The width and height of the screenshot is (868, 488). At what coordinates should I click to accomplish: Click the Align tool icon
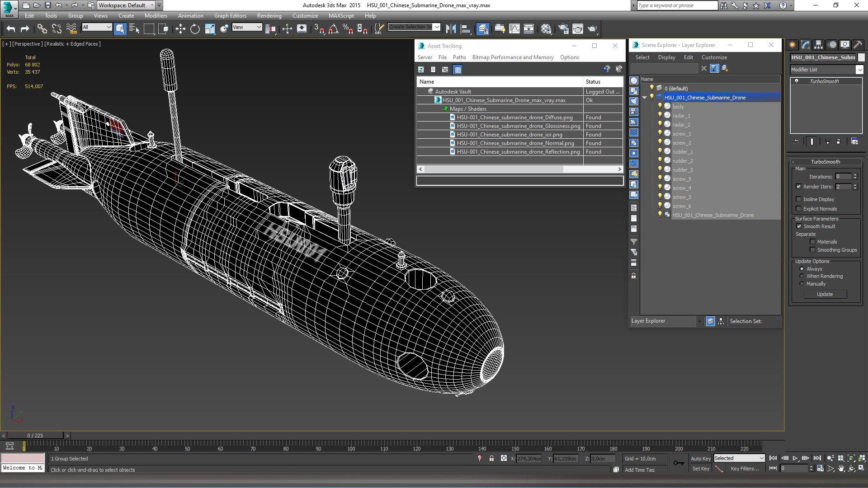click(466, 29)
